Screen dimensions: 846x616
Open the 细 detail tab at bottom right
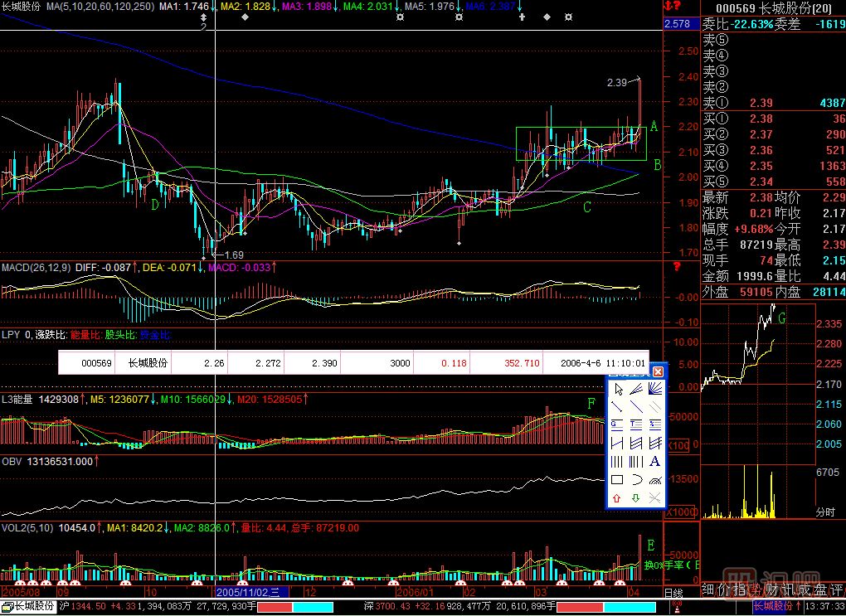tap(709, 589)
